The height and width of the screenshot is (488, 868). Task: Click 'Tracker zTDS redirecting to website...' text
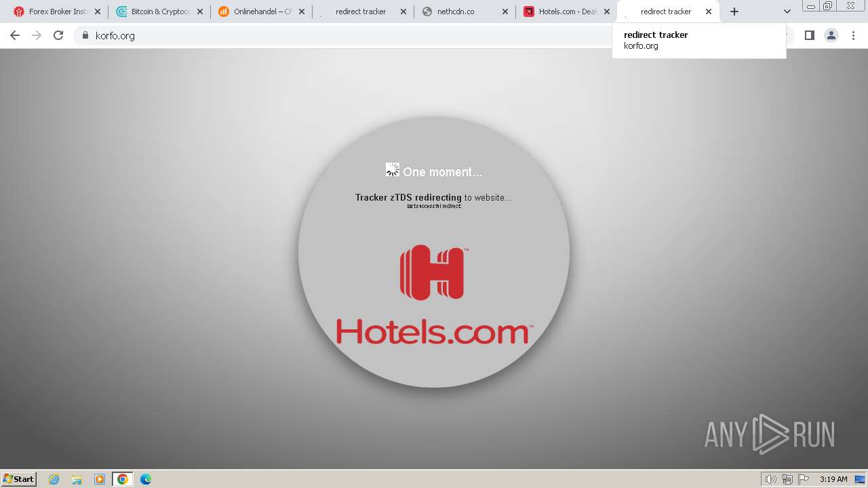pyautogui.click(x=433, y=197)
